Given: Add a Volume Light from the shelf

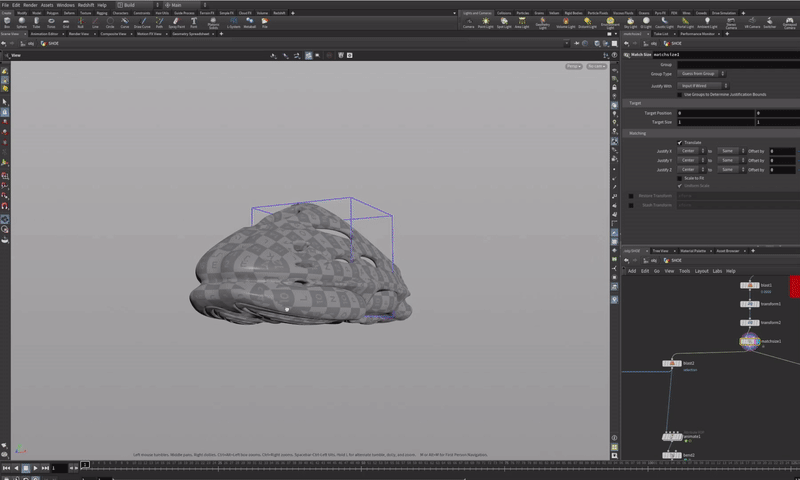Looking at the screenshot, I should click(565, 22).
